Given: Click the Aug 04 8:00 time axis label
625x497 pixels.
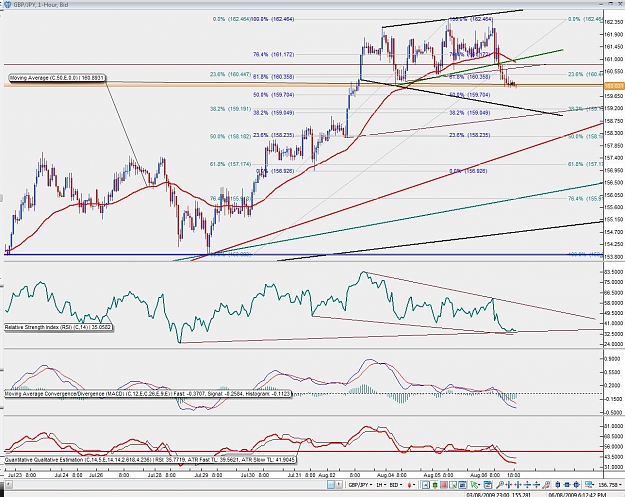Looking at the screenshot, I should [391, 475].
